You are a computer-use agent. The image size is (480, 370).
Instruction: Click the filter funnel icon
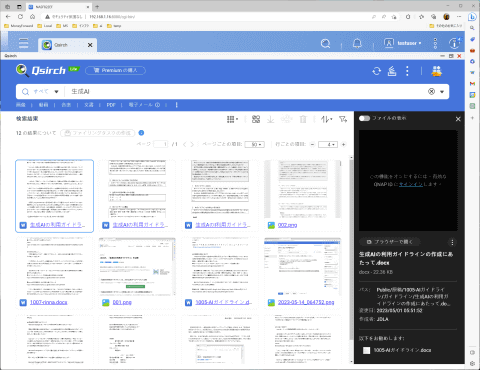pos(343,119)
